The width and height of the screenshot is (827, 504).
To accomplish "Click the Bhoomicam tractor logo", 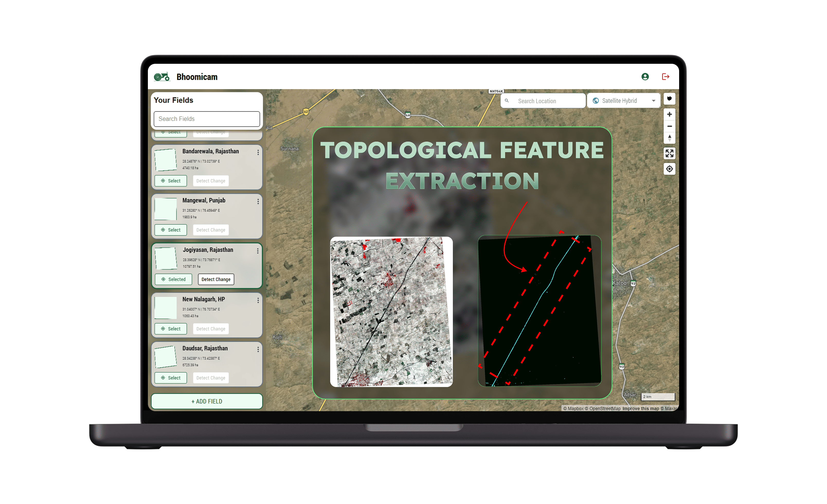I will point(162,77).
